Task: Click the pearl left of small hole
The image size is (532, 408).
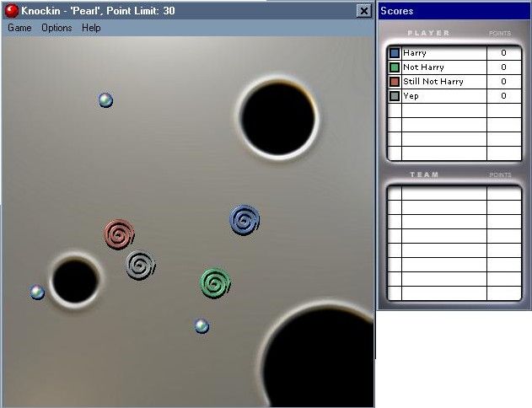Action: pos(37,293)
